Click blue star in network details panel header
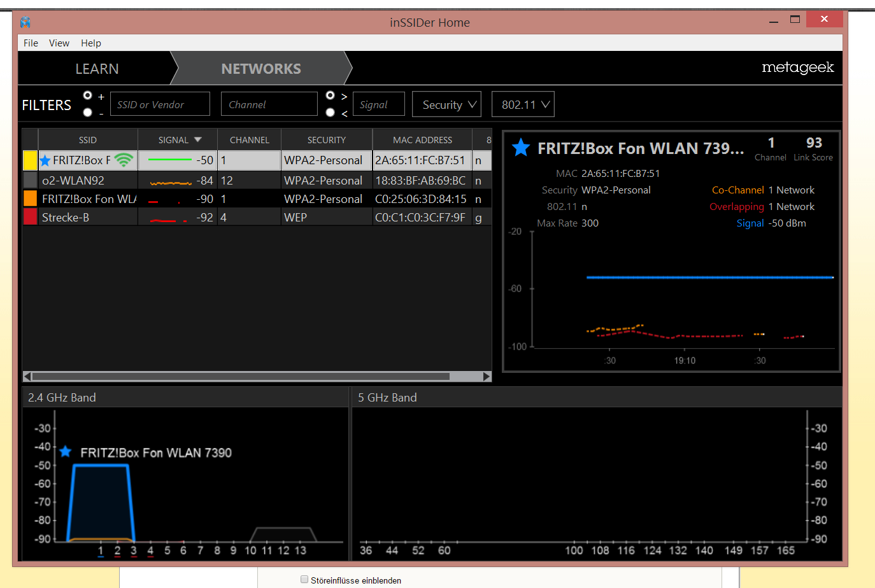The image size is (875, 588). tap(521, 148)
